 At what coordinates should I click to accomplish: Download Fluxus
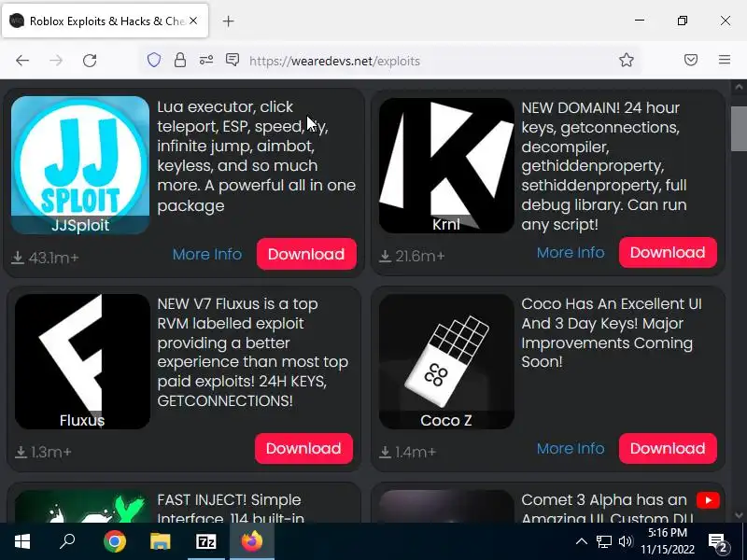click(303, 448)
